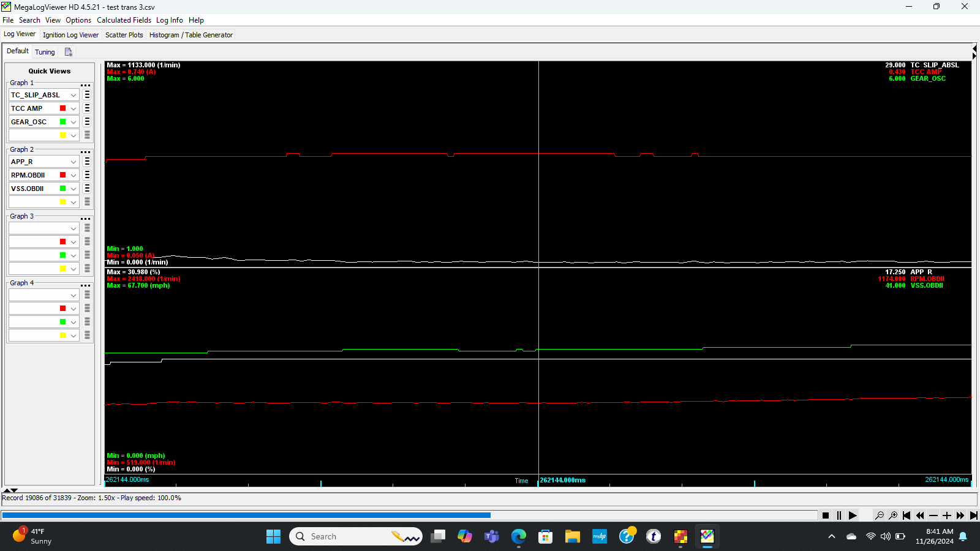980x551 pixels.
Task: Switch to the Scatter Plots tab
Action: pos(124,35)
